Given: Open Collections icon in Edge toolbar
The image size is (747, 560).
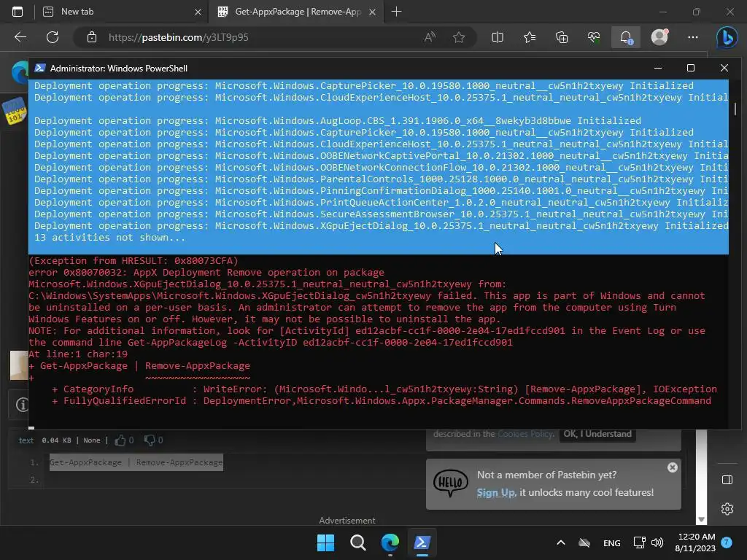Looking at the screenshot, I should tap(562, 37).
